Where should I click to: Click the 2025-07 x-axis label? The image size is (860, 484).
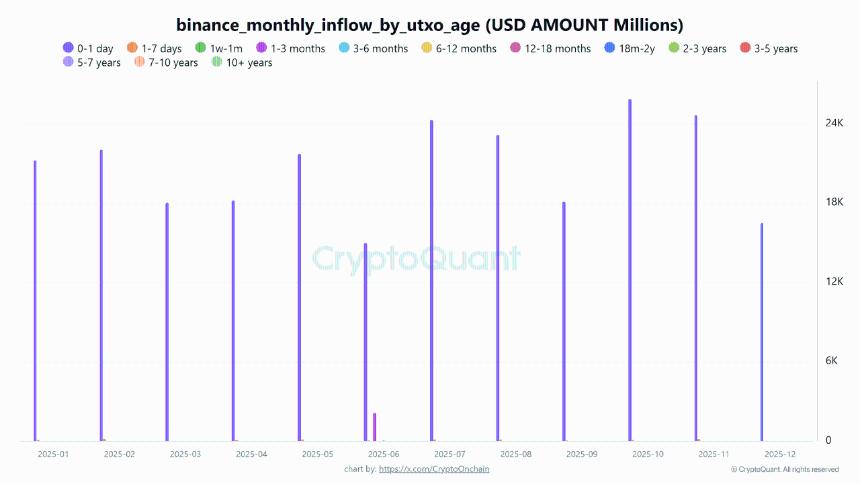click(449, 454)
